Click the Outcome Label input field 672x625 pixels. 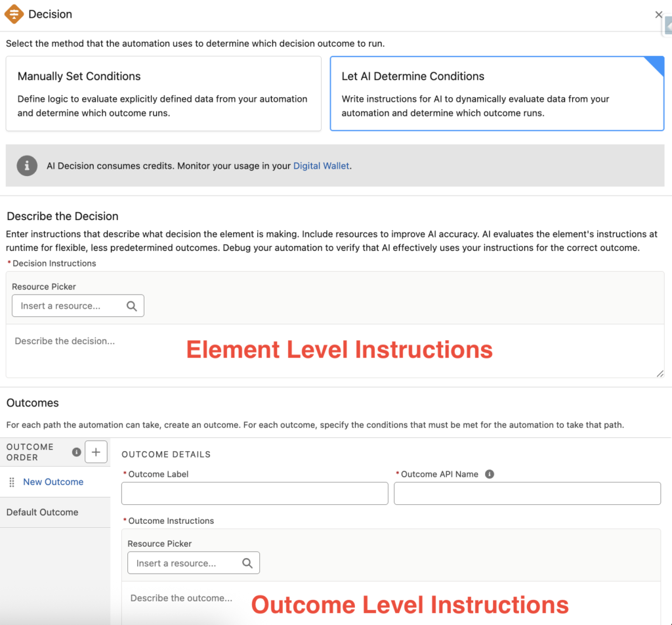(x=255, y=494)
